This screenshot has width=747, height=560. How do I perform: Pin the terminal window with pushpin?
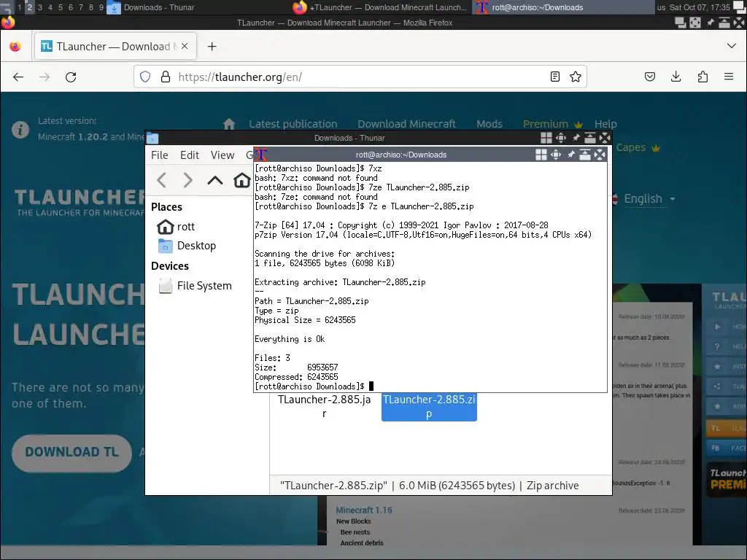click(x=570, y=155)
